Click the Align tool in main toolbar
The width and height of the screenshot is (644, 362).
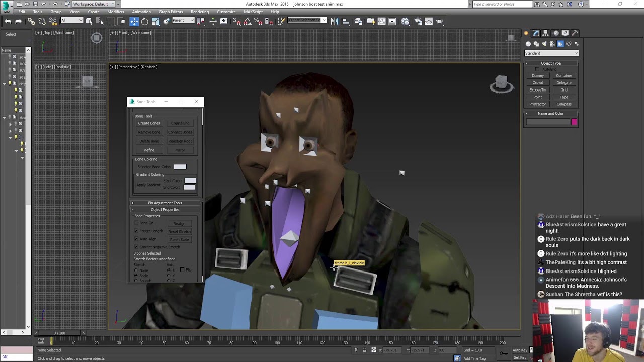click(x=346, y=21)
